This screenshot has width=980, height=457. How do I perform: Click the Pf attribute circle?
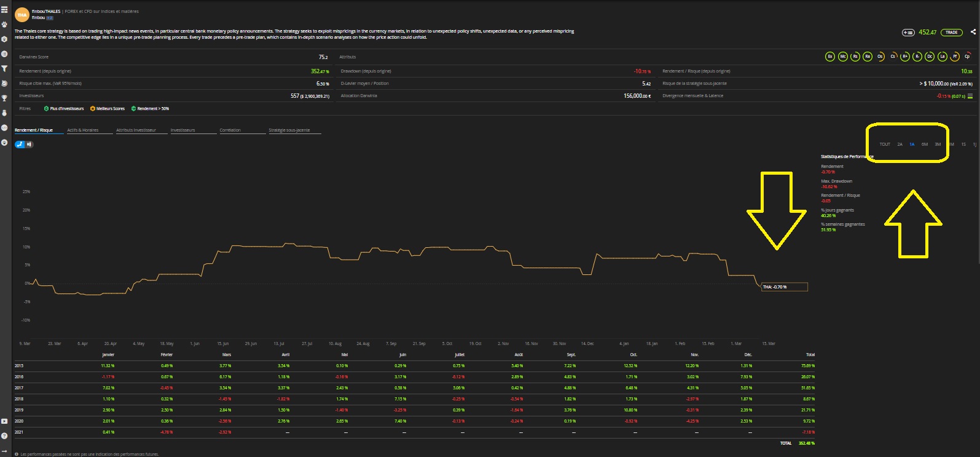(x=955, y=57)
